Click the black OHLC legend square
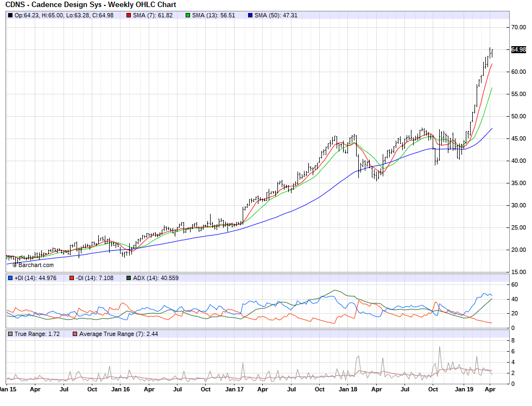Screen dimensions: 532x406 pos(10,15)
